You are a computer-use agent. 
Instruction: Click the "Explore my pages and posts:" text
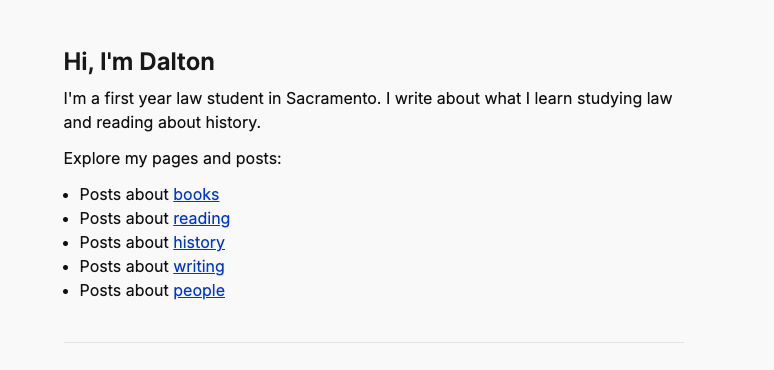(172, 159)
